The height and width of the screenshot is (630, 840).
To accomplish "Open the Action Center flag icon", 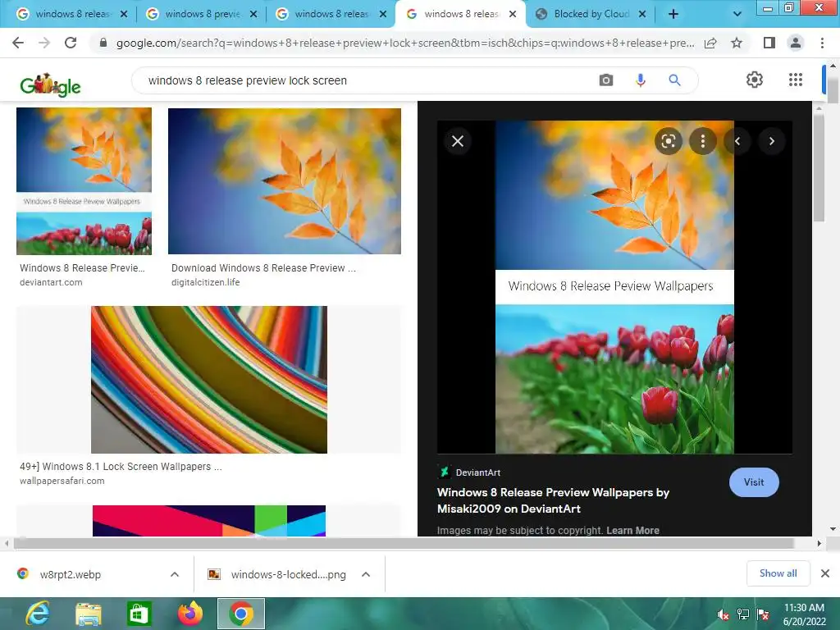I will coord(763,614).
